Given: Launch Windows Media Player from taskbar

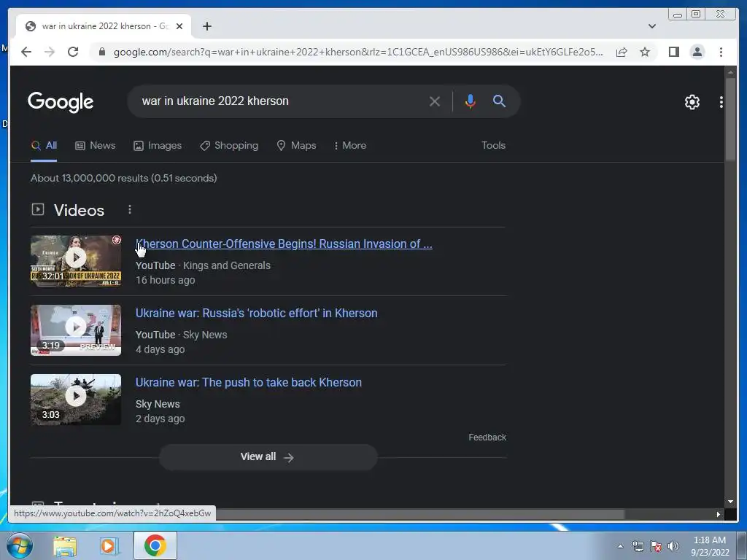Looking at the screenshot, I should click(109, 545).
